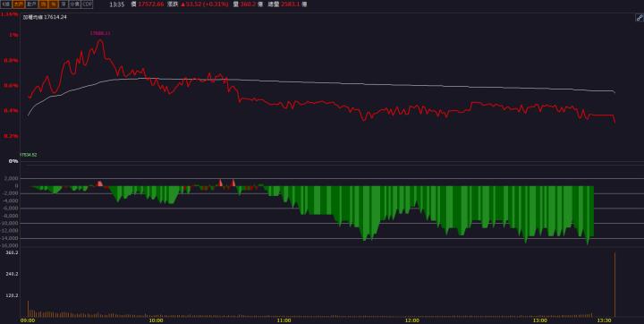The height and width of the screenshot is (324, 644).
Task: Select the % percent axis button
Action: tap(53, 4)
